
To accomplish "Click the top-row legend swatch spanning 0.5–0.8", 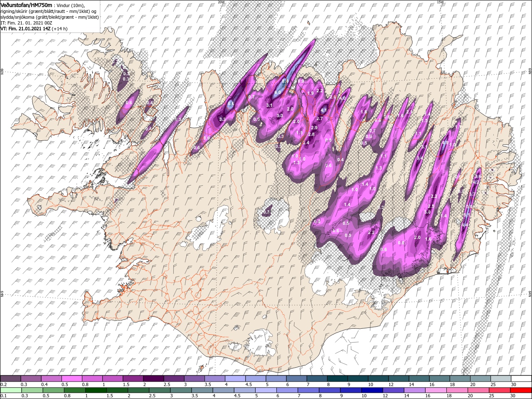I will click(72, 379).
